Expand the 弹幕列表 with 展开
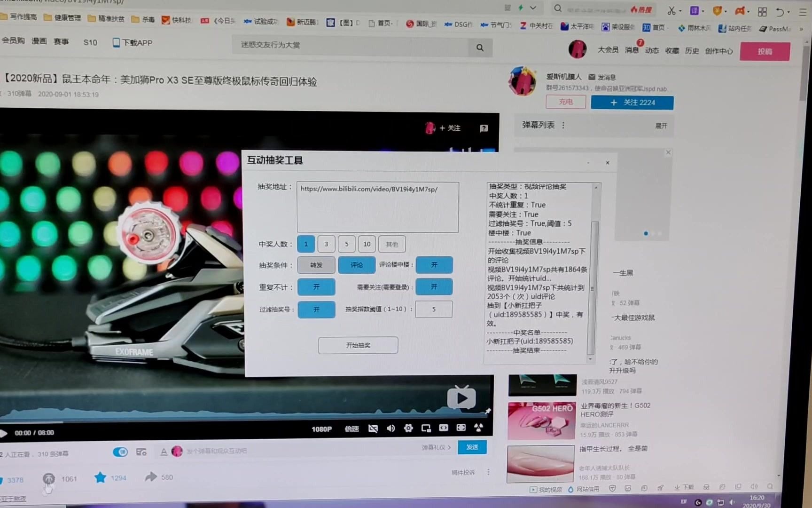Image resolution: width=812 pixels, height=508 pixels. click(661, 126)
